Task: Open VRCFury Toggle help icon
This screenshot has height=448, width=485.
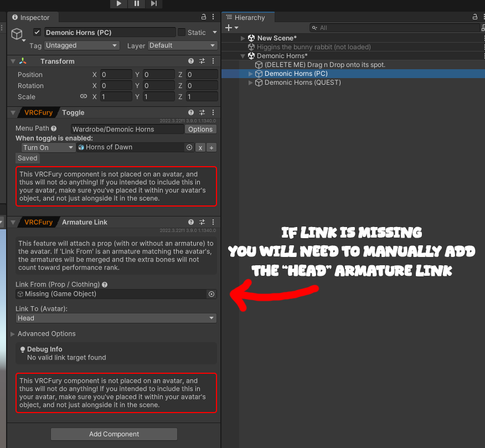Action: [x=191, y=112]
